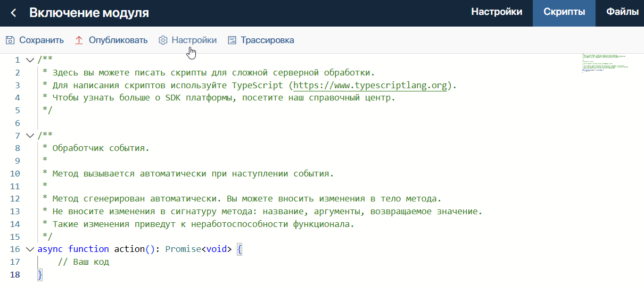Place cursor on '// Ваш код' comment
The image size is (644, 286).
pos(83,262)
